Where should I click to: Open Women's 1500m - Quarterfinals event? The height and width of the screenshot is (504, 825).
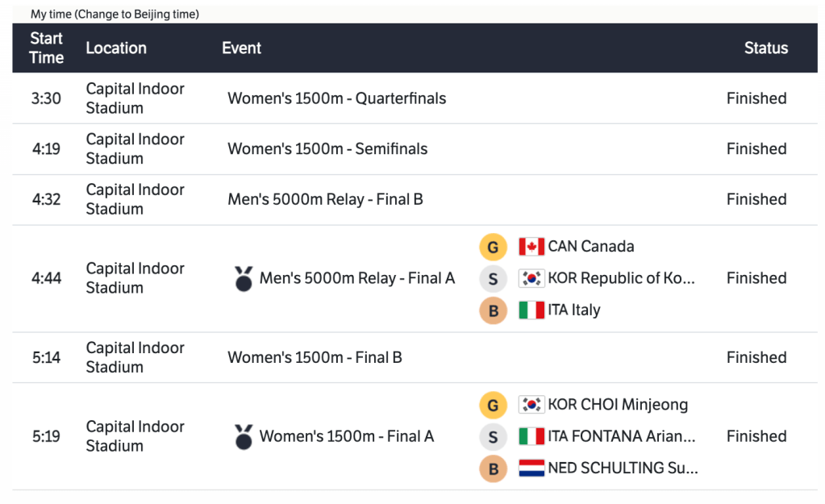336,98
